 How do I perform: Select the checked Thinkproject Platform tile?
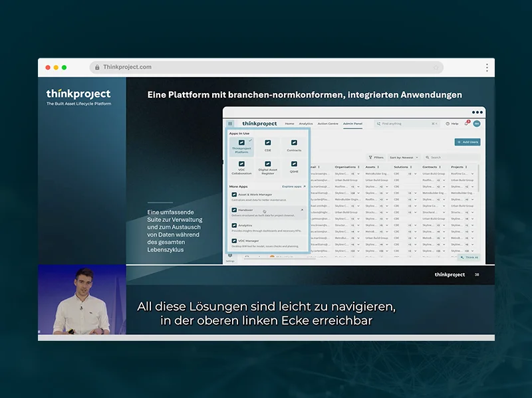(241, 145)
